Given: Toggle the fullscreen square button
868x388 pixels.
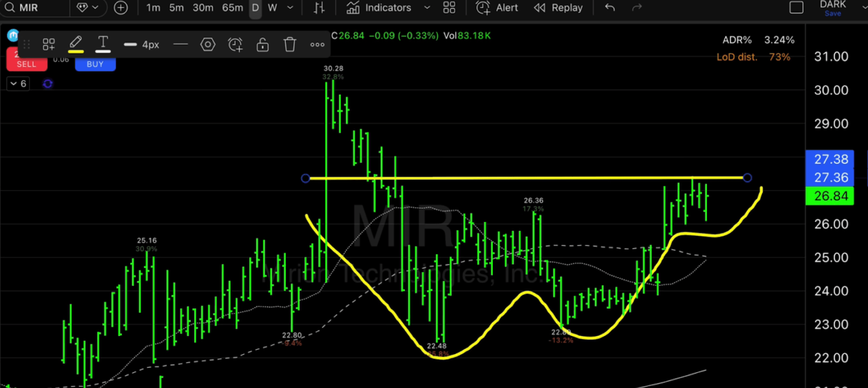Looking at the screenshot, I should point(796,8).
